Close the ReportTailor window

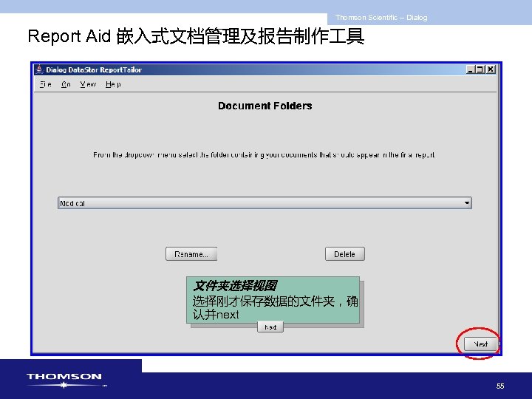click(491, 69)
